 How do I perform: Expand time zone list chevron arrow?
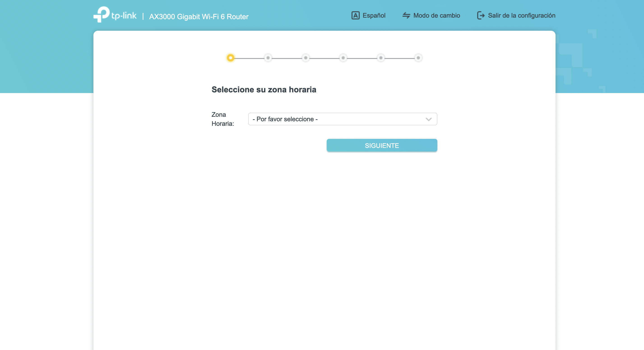[429, 119]
